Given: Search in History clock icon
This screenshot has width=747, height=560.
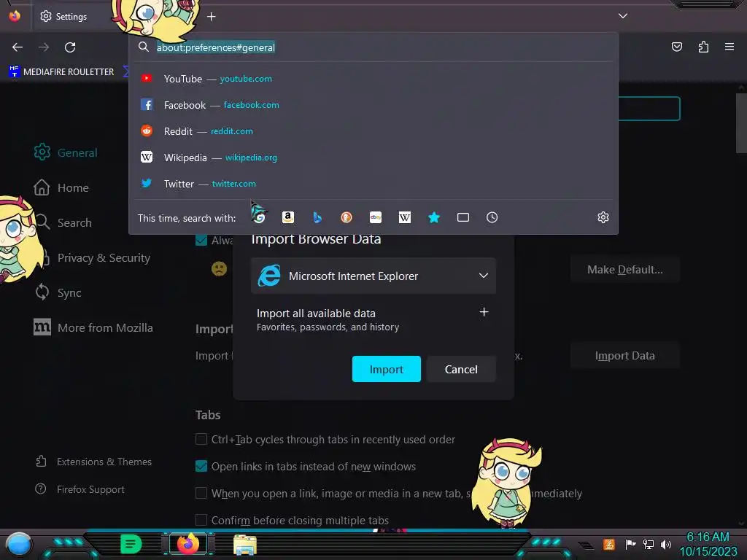Looking at the screenshot, I should tap(492, 217).
